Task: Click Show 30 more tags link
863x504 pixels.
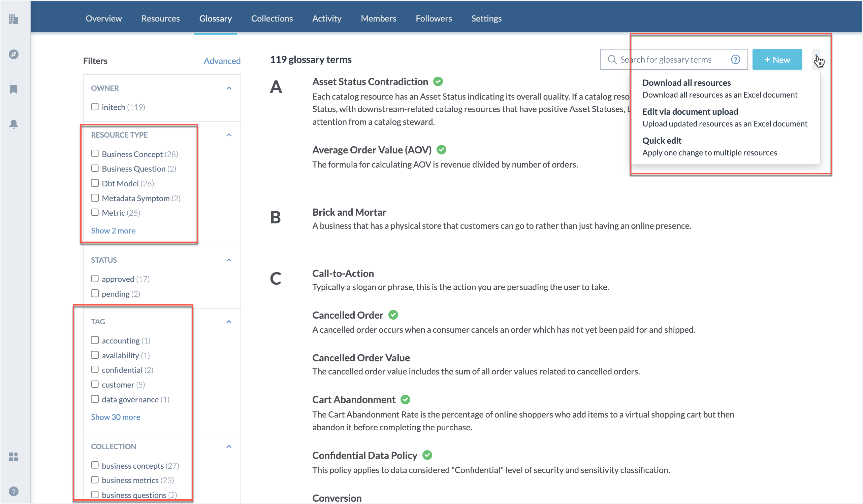Action: coord(115,417)
